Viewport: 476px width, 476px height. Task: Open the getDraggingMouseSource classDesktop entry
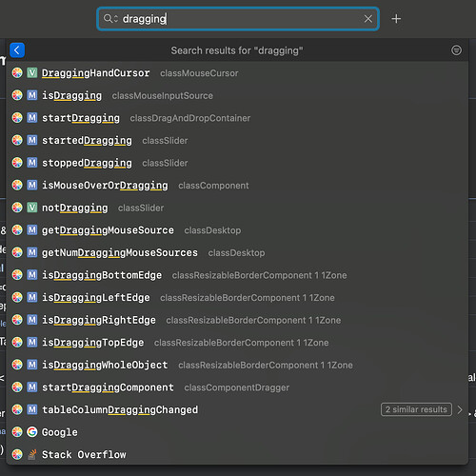point(237,230)
